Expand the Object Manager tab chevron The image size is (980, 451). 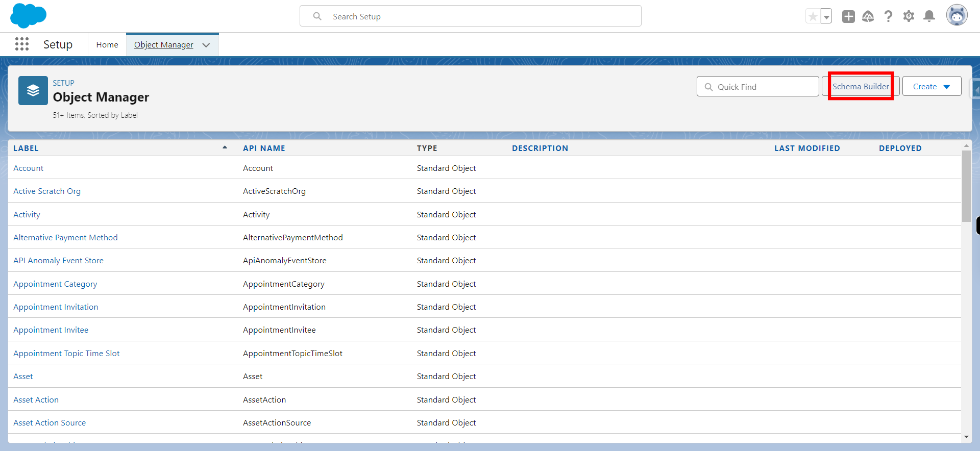pyautogui.click(x=206, y=45)
